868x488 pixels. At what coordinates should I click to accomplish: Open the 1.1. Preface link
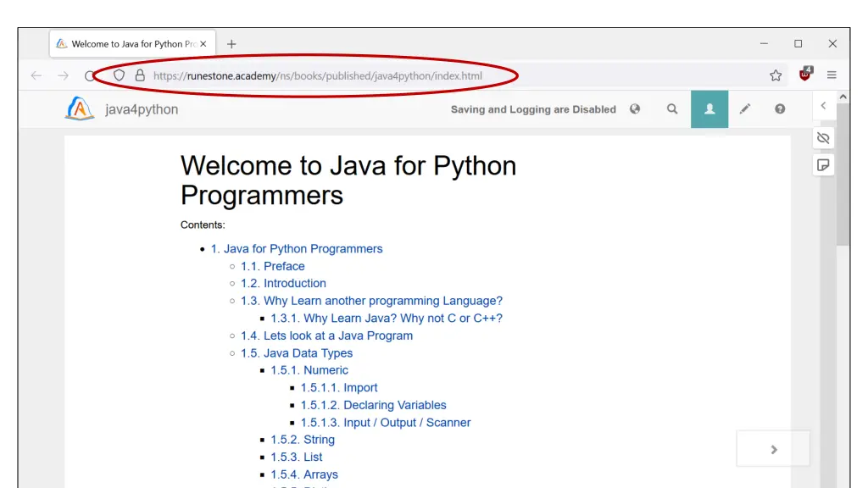click(272, 266)
